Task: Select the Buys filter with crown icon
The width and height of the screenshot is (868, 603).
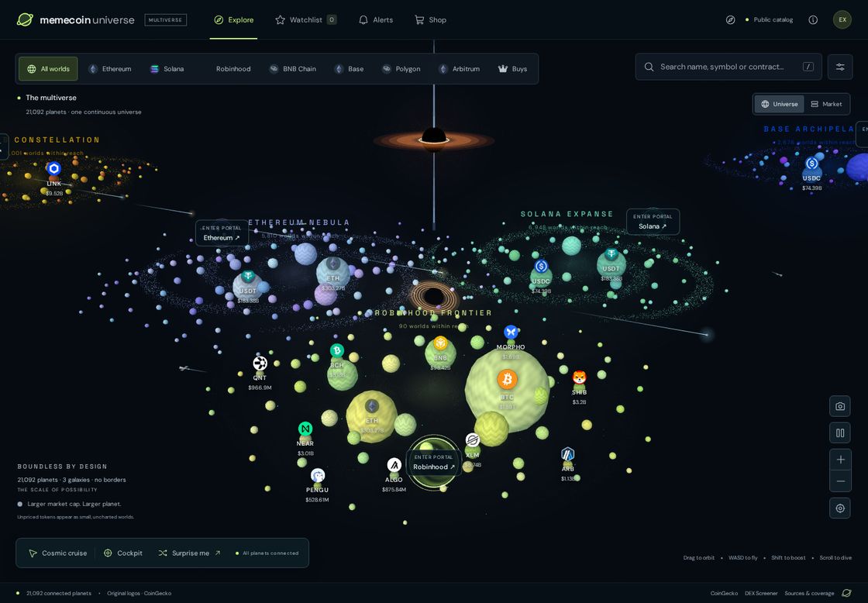Action: (512, 69)
